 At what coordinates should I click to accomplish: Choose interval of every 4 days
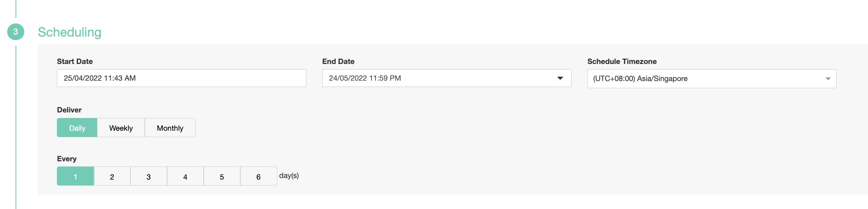[x=185, y=176]
